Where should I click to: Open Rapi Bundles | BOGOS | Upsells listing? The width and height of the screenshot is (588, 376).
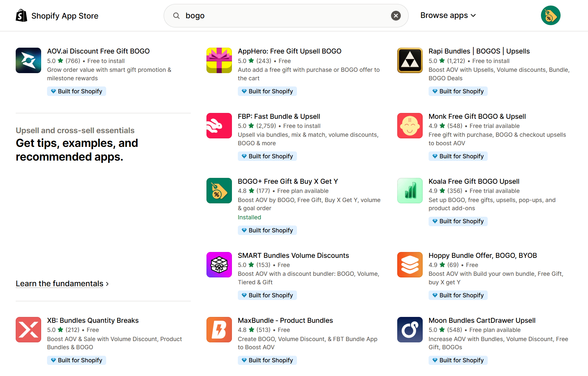pyautogui.click(x=479, y=51)
